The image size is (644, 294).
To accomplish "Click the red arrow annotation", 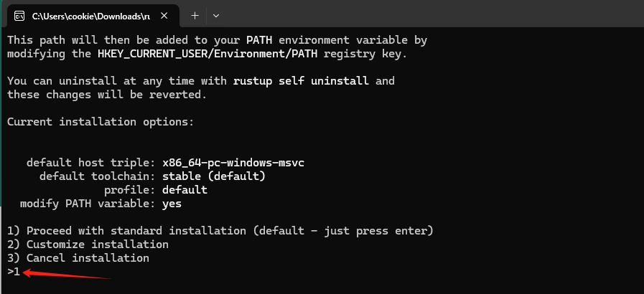I will point(67,274).
